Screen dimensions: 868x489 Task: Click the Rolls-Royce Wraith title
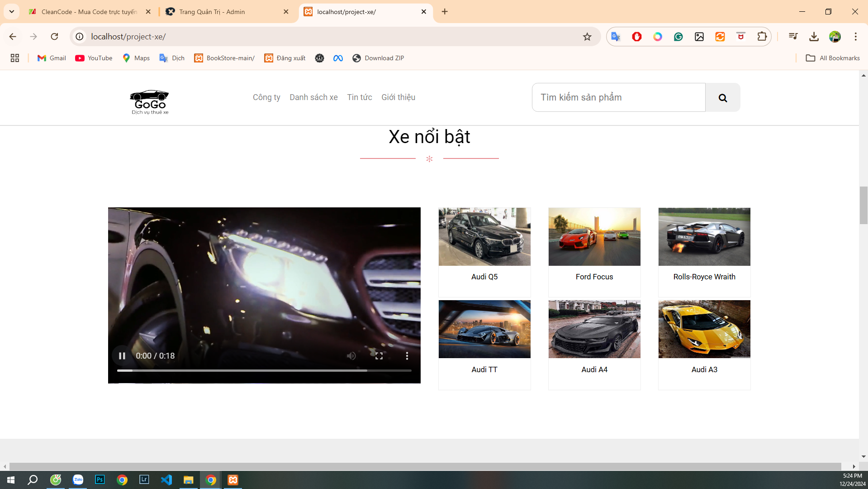(704, 277)
